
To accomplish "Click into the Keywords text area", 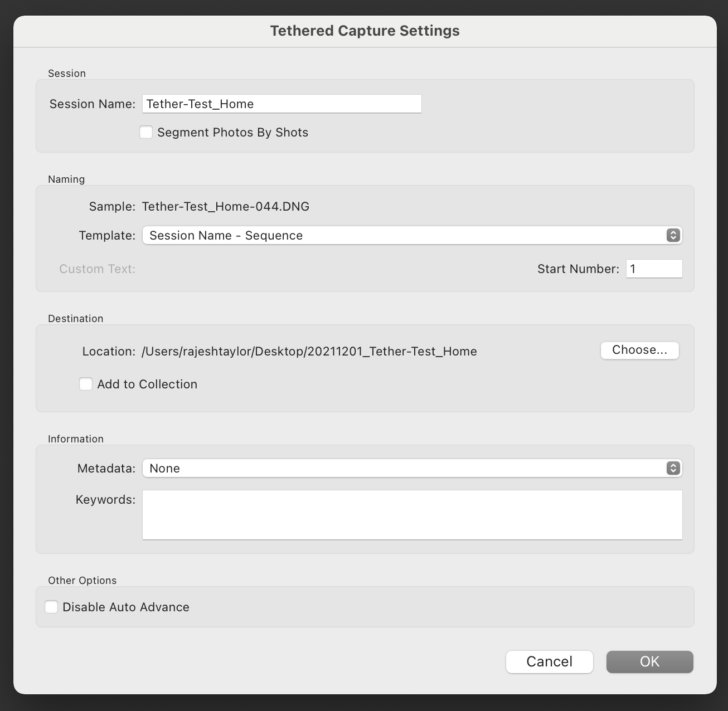I will [x=412, y=514].
